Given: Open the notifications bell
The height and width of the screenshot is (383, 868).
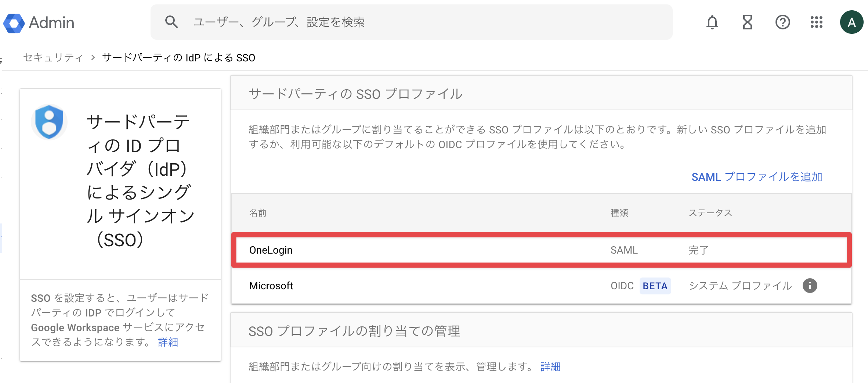Looking at the screenshot, I should tap(712, 22).
